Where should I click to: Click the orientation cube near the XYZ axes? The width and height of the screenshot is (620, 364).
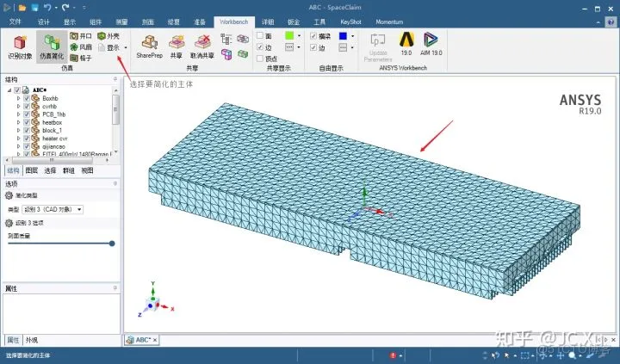coord(152,305)
